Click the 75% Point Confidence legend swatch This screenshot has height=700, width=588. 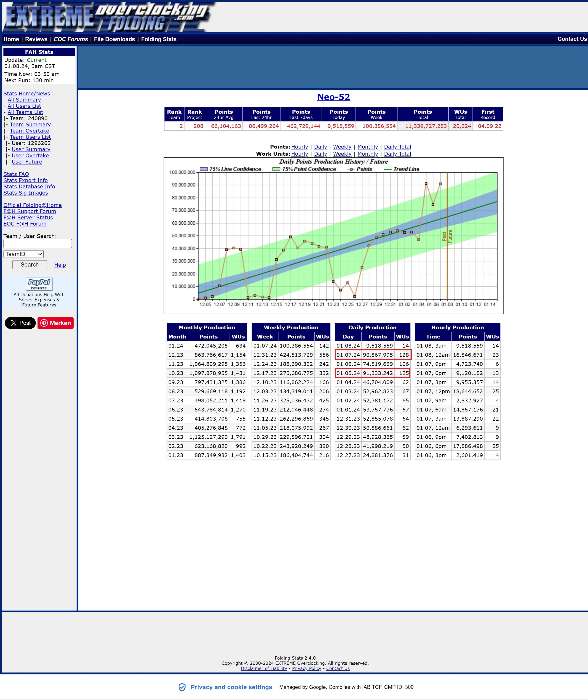click(x=276, y=169)
